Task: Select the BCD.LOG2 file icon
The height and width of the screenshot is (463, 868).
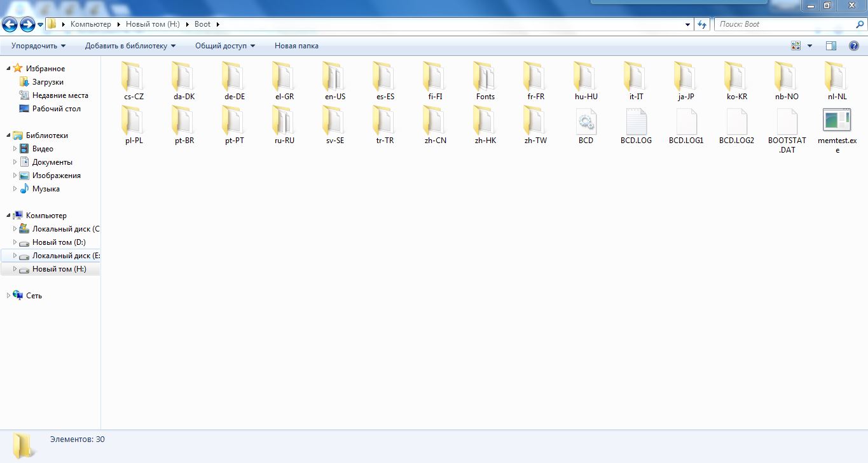Action: click(x=736, y=121)
